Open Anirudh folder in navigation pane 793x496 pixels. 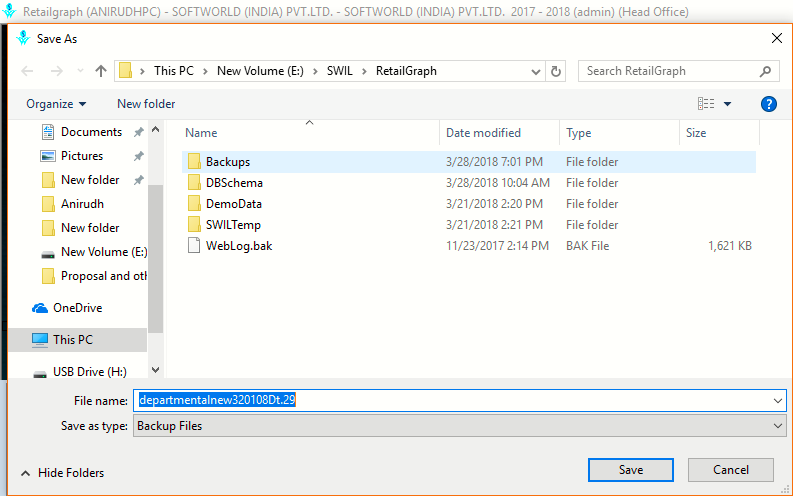(82, 204)
